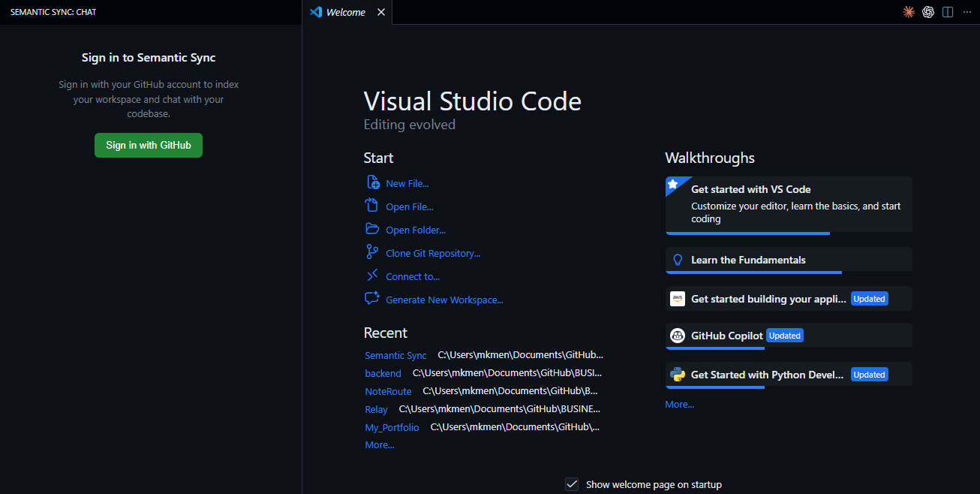Close the Welcome tab

[x=381, y=12]
